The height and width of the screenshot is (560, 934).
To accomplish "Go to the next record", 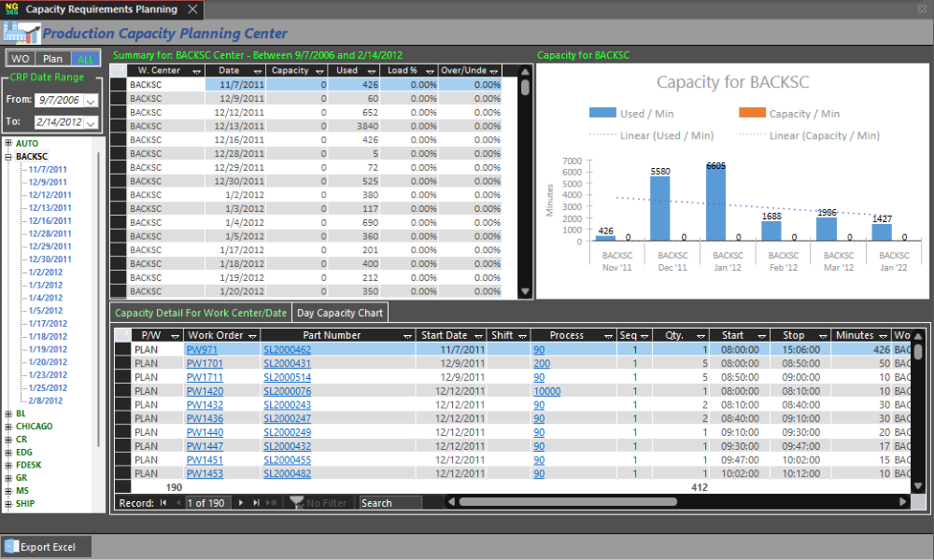I will point(241,503).
